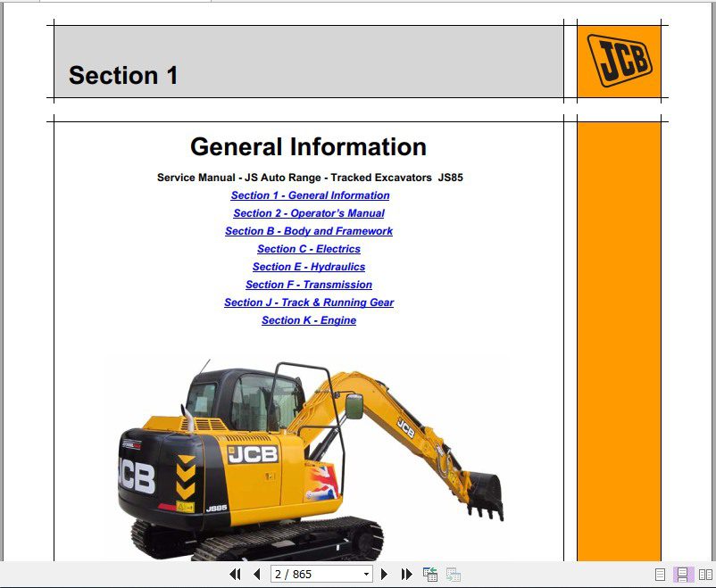Click the previous view navigation icon
The width and height of the screenshot is (716, 588).
pos(429,574)
